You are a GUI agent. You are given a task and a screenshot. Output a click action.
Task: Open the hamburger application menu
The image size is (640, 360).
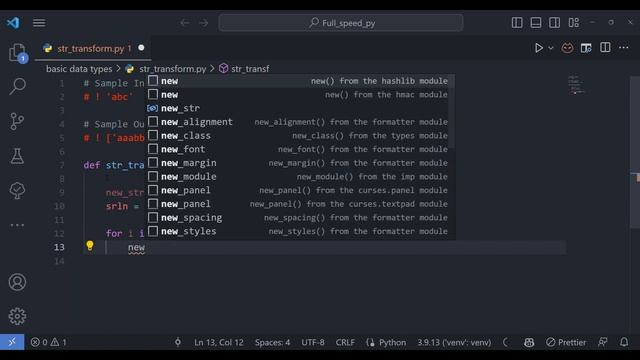39,23
